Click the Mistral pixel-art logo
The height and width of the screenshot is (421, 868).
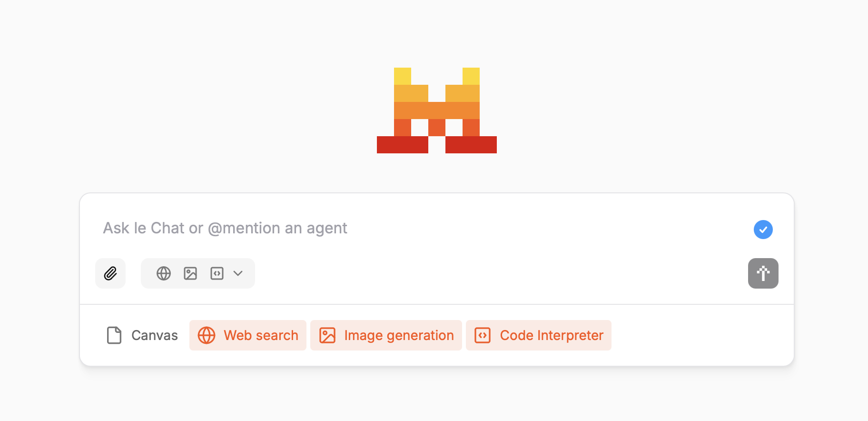tap(437, 110)
